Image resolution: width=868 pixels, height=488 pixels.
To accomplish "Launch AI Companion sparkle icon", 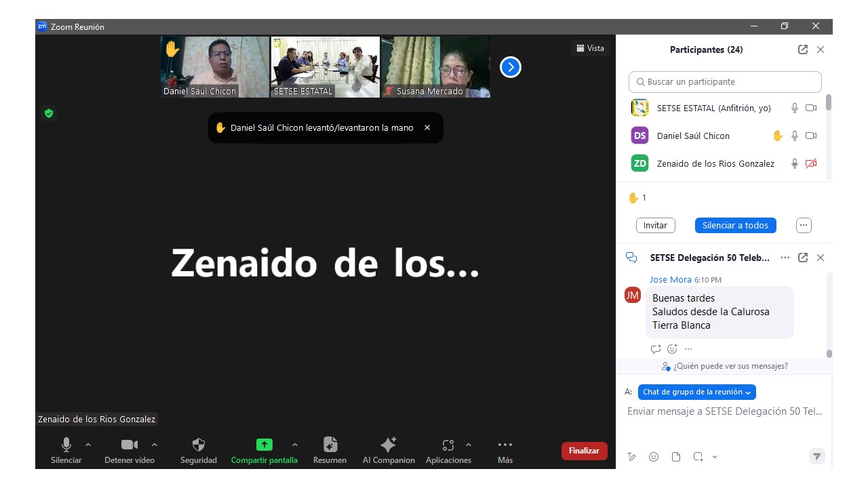I will [x=389, y=445].
